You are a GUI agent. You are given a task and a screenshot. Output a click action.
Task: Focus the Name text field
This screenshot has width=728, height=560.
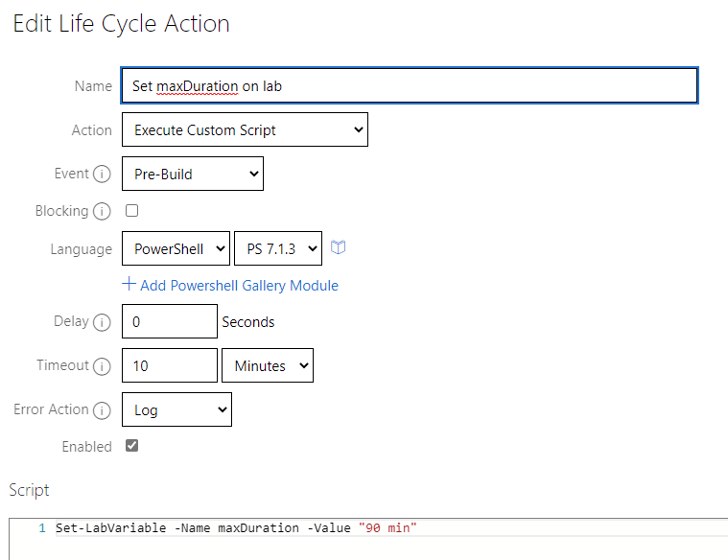coord(409,85)
